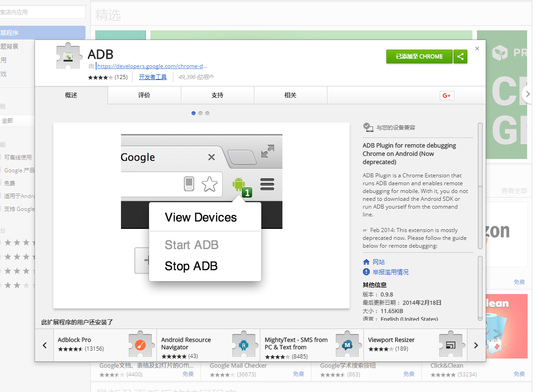
Task: Click the ADB screenshot preview image
Action: (x=201, y=216)
